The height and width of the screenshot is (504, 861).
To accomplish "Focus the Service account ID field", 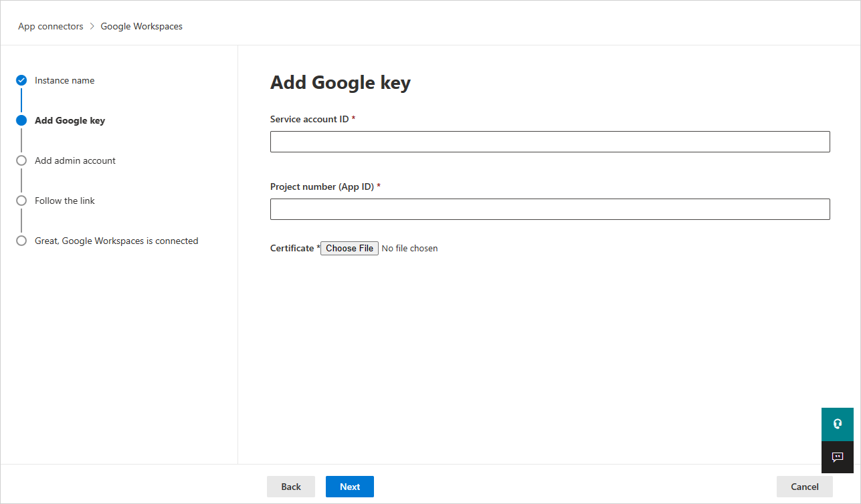I will pos(549,142).
